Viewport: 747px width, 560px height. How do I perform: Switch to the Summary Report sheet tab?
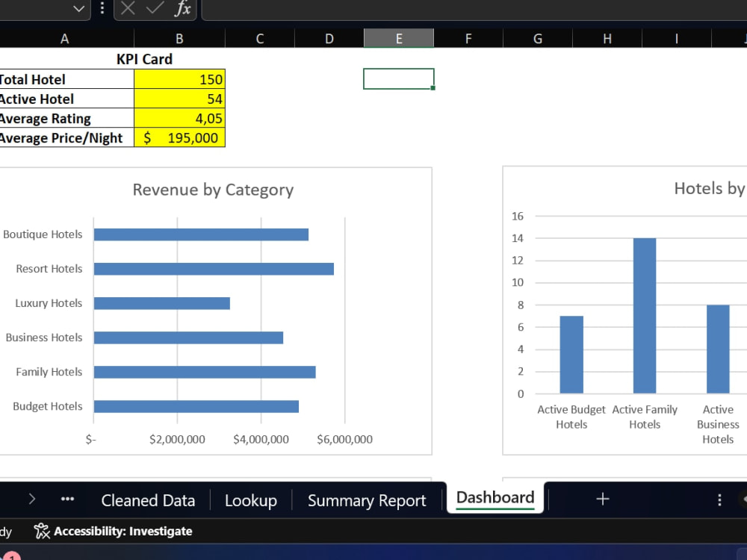[367, 500]
